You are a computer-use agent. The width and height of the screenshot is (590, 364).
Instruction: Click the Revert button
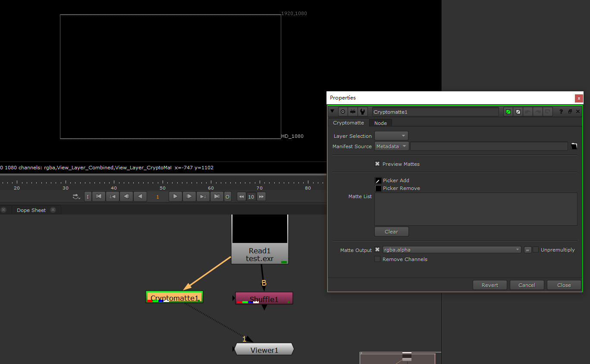490,285
